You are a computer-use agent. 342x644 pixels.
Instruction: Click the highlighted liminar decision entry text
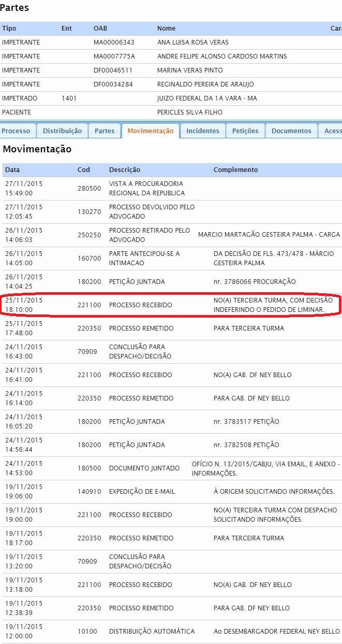click(x=269, y=305)
